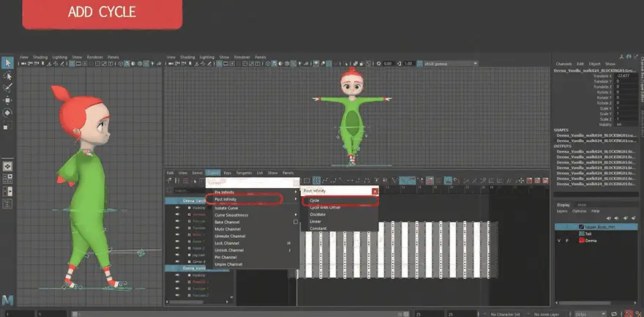
Task: Choose the Paint selection tool
Action: pos(7,87)
